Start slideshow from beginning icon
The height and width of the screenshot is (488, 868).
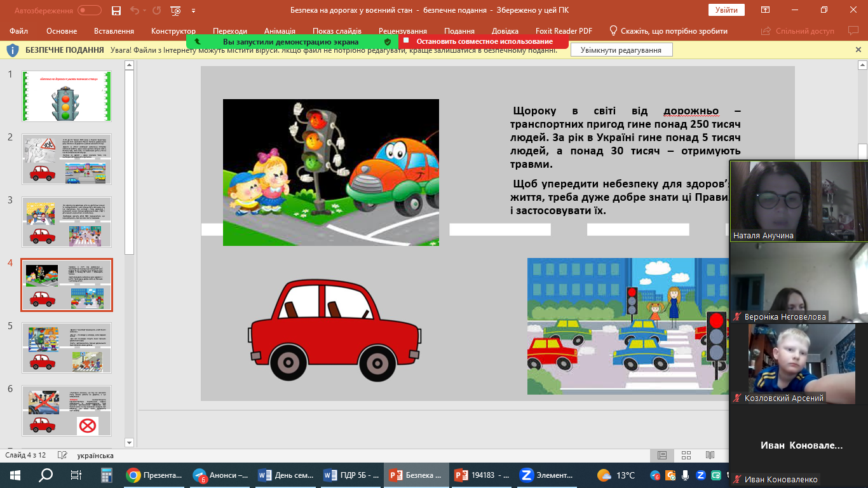(x=176, y=10)
